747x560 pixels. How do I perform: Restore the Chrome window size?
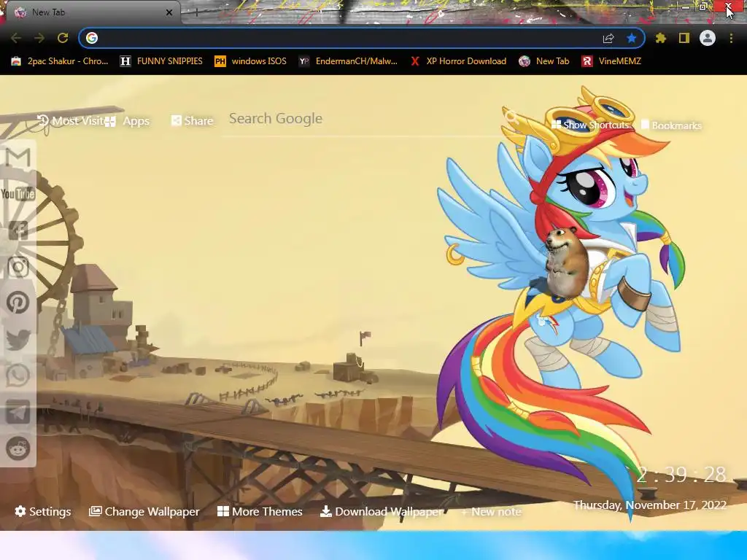(704, 7)
